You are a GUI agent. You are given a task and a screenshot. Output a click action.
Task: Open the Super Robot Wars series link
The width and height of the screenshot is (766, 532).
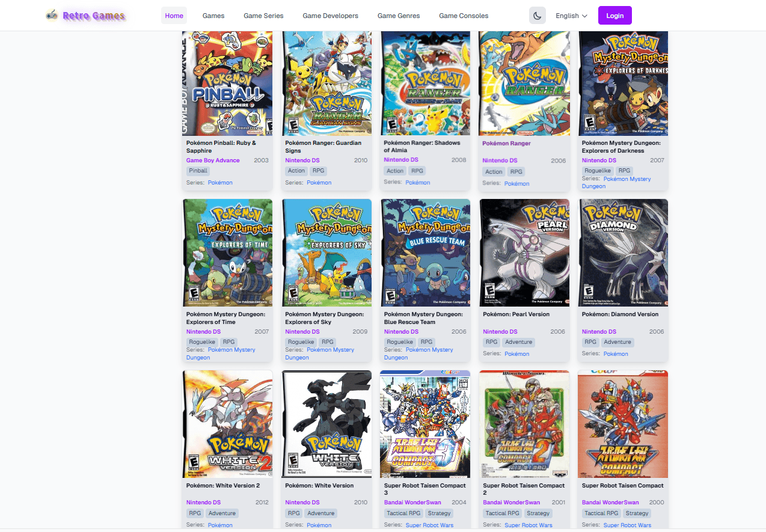tap(627, 525)
